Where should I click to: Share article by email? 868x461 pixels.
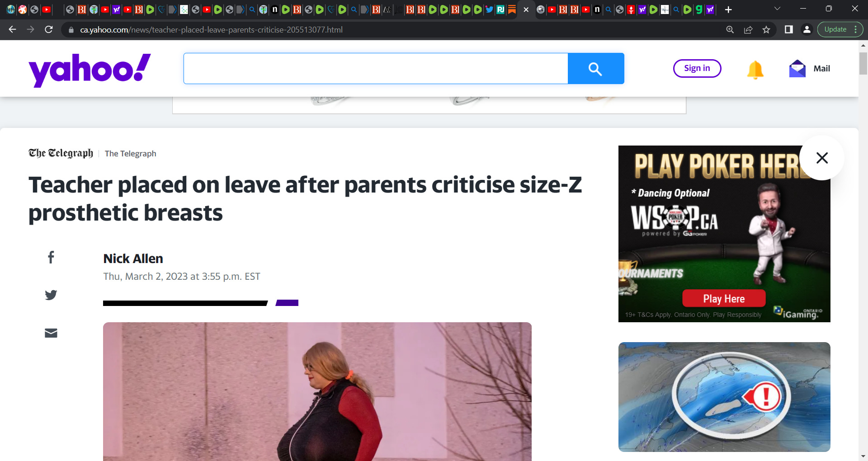(x=51, y=333)
